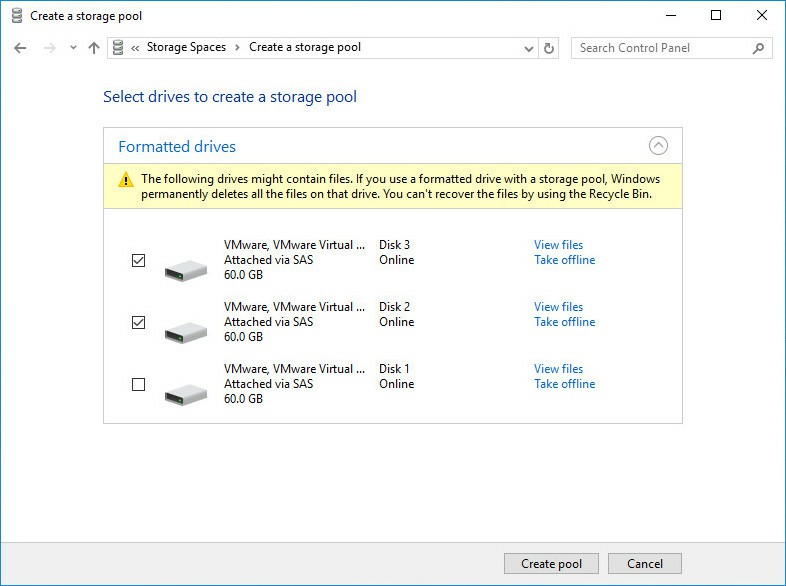
Task: View files on Disk 2
Action: coord(558,307)
